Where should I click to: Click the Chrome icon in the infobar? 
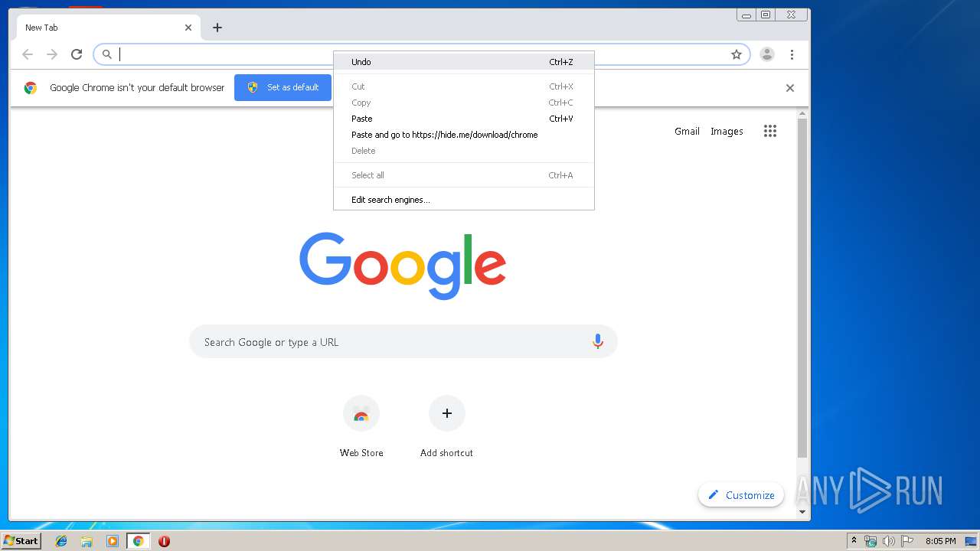[31, 88]
